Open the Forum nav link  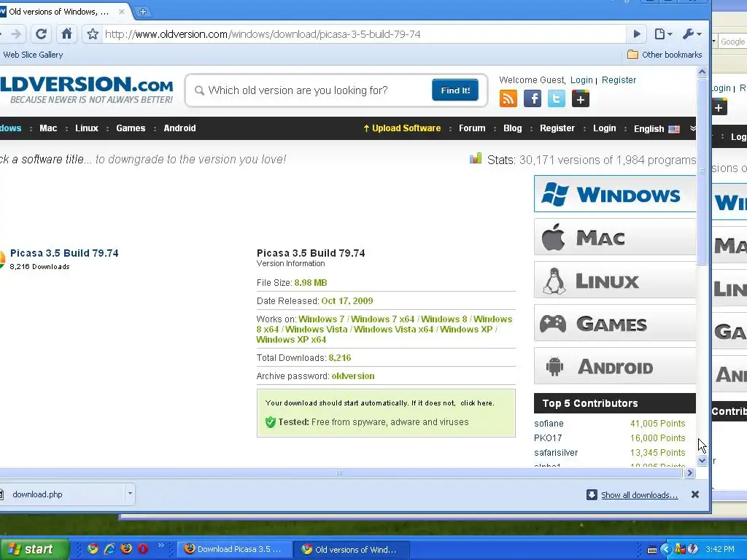click(x=472, y=128)
